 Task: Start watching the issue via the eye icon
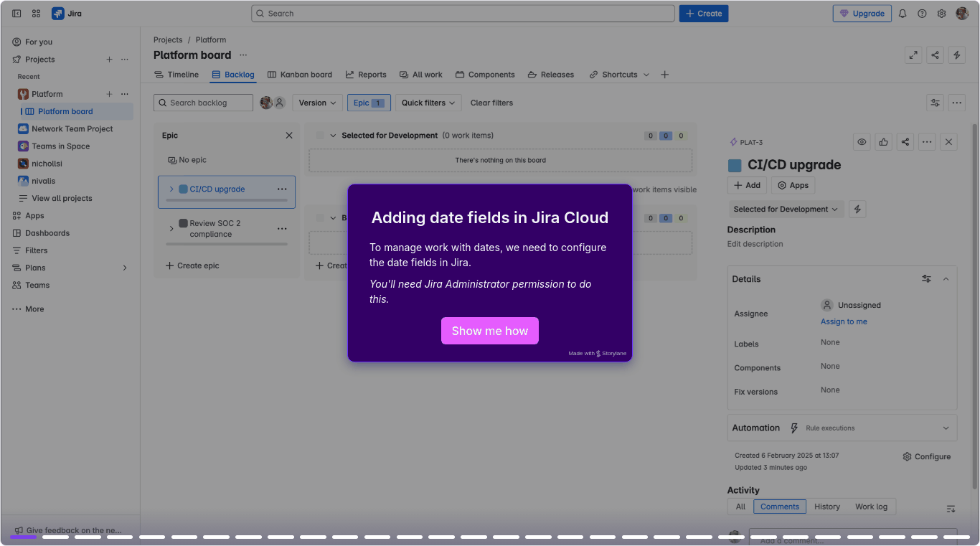tap(862, 141)
